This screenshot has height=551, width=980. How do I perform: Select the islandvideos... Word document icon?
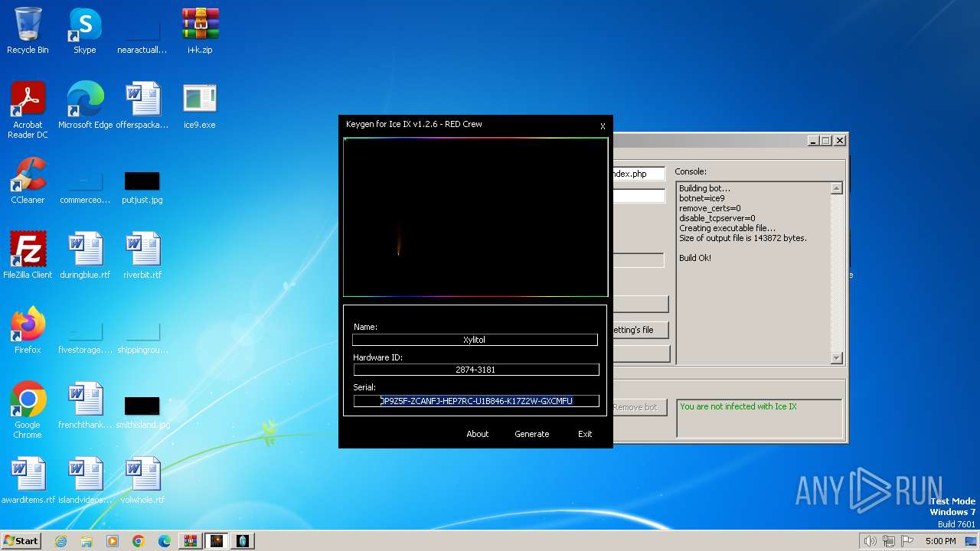[85, 481]
